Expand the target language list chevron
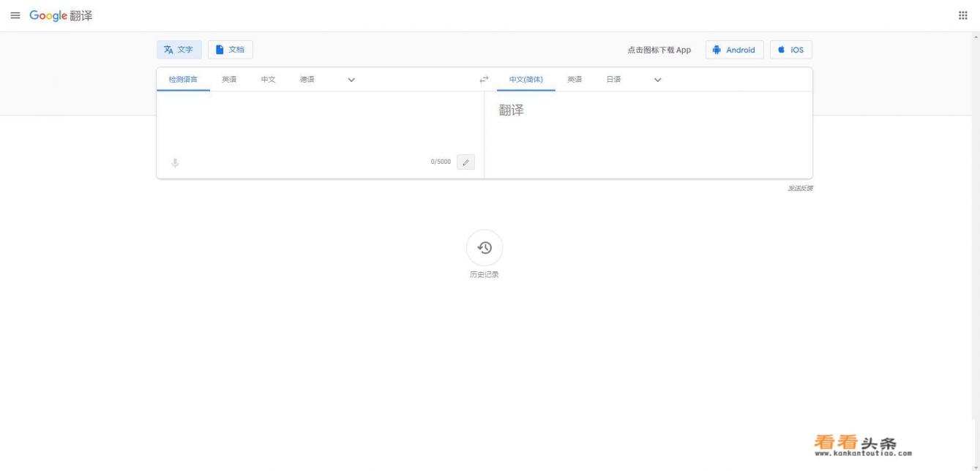 point(657,80)
